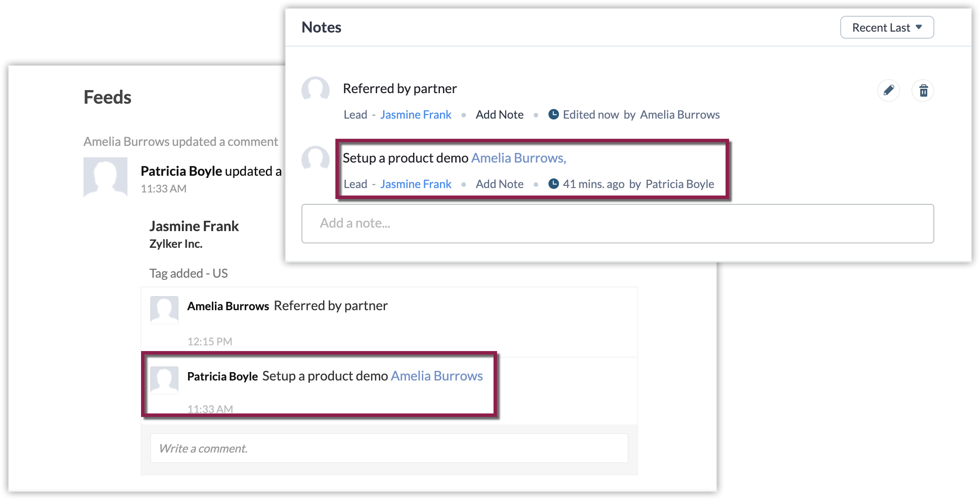This screenshot has height=500, width=980.
Task: Open Jasmine Frank link in second note
Action: pos(415,184)
